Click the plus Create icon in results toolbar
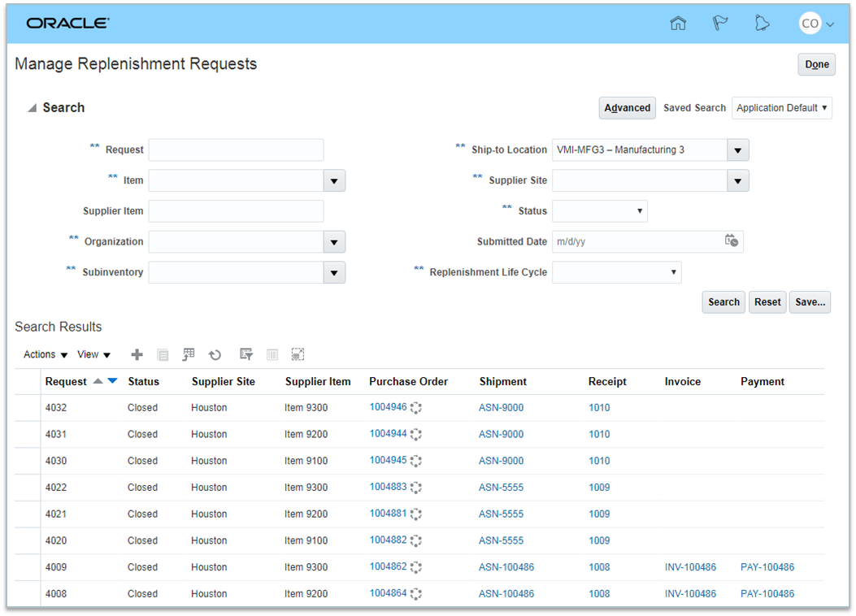 pos(137,355)
